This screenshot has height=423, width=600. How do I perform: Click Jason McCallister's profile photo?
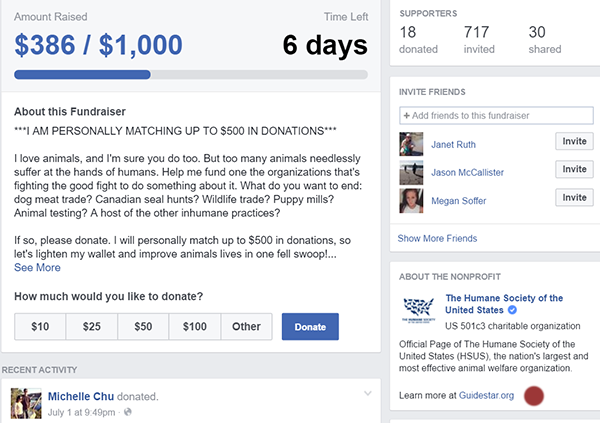(411, 172)
